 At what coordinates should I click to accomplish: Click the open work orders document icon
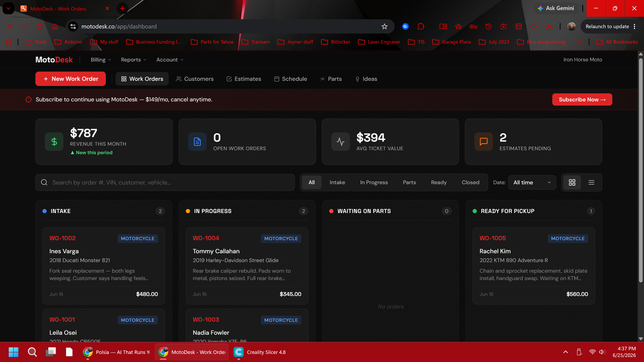[197, 142]
